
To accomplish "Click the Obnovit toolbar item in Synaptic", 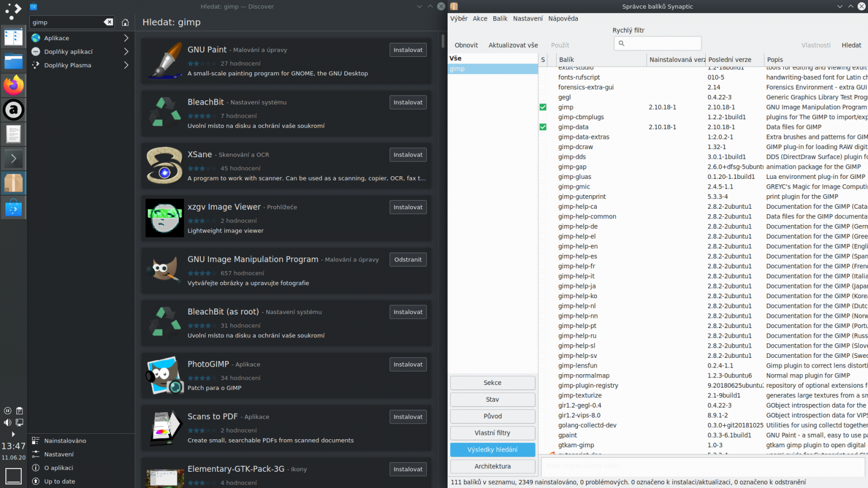I will tap(466, 45).
